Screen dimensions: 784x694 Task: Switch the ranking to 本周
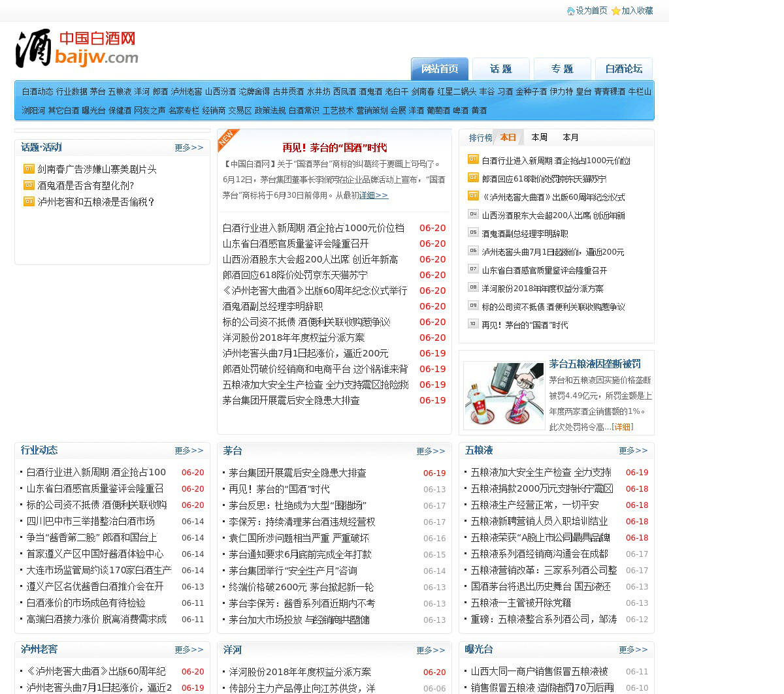tap(540, 138)
